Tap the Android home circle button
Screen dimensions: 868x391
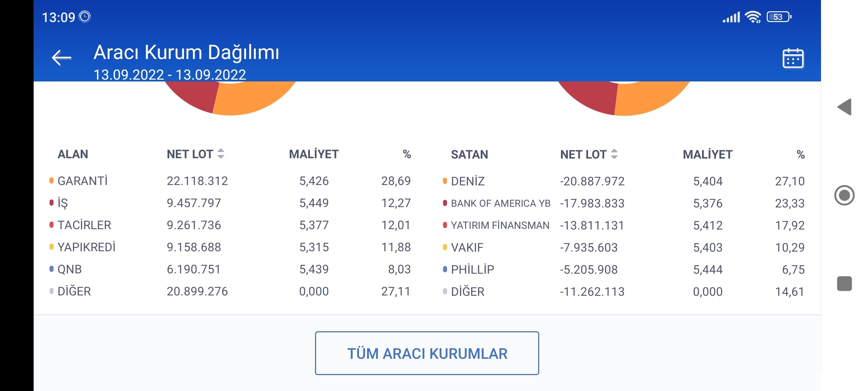tap(844, 195)
